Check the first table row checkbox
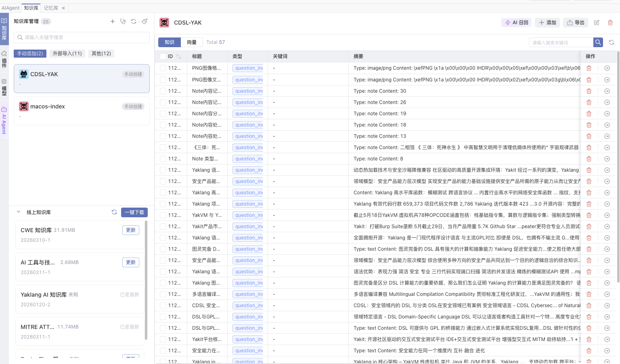The image size is (620, 364). pyautogui.click(x=163, y=69)
